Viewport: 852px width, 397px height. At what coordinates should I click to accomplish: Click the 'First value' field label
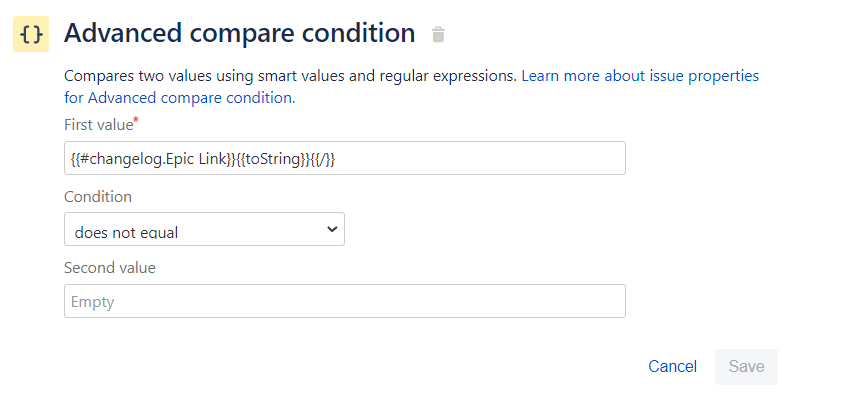(98, 125)
